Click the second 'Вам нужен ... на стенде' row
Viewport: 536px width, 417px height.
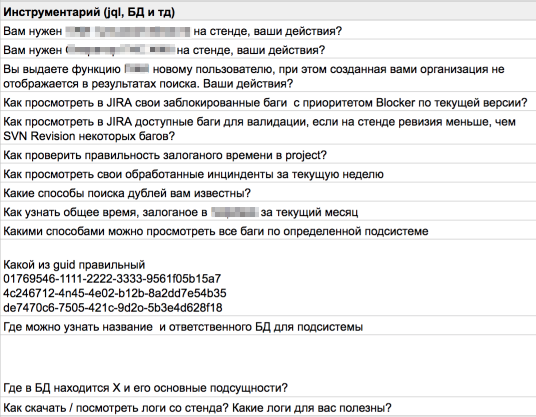point(268,50)
